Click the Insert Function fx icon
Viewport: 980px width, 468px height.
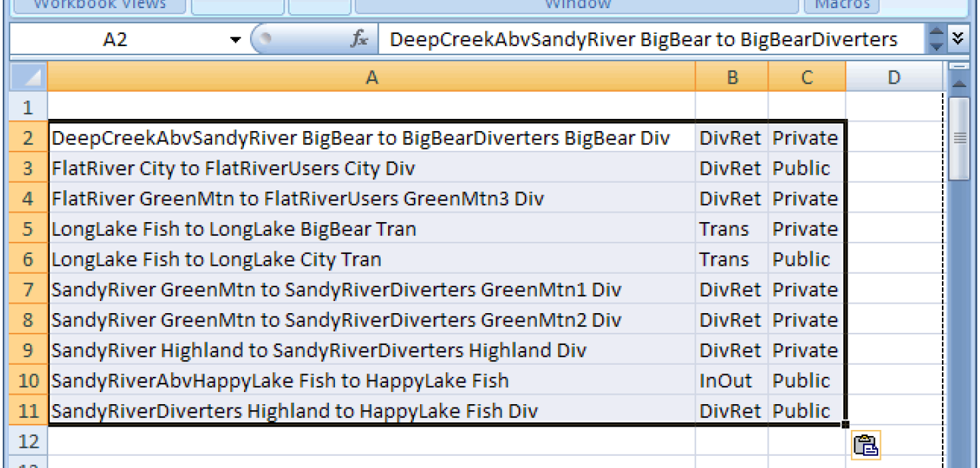[359, 39]
